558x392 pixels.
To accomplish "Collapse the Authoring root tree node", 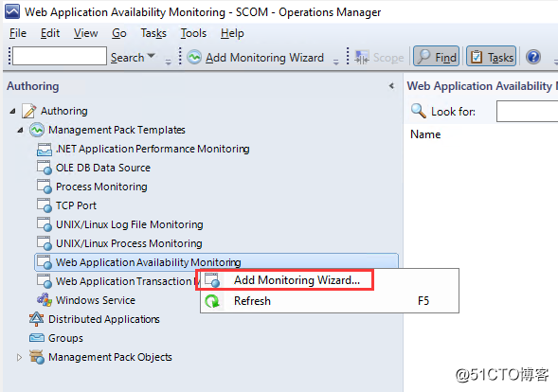I will [13, 111].
